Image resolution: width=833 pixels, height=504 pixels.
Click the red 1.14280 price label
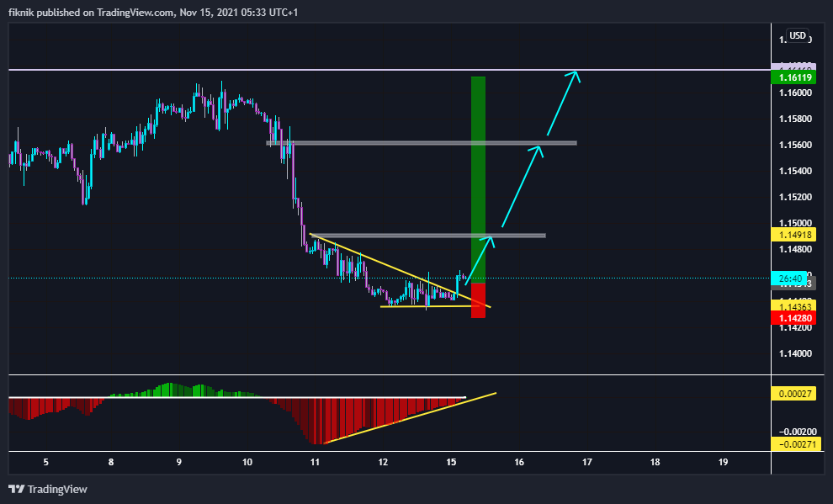point(795,318)
